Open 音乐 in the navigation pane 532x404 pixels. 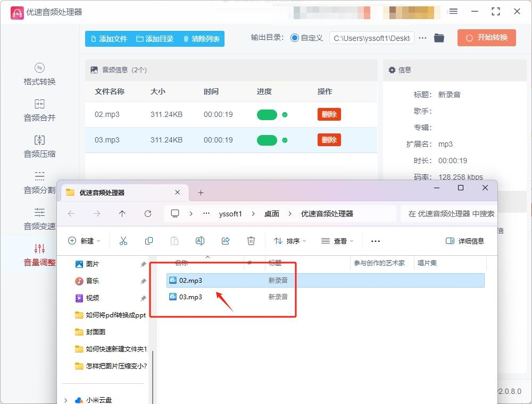(x=92, y=281)
